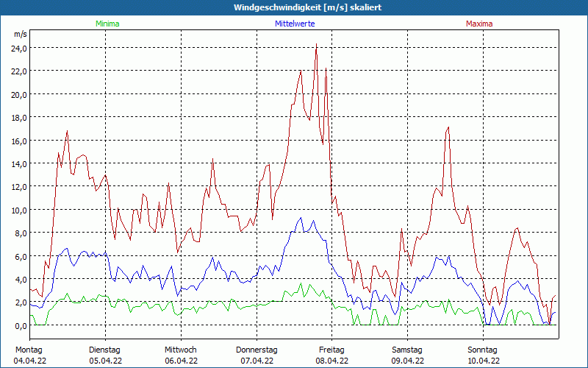This screenshot has height=368, width=588.
Task: Click the 0,0 y-axis value
Action: [20, 325]
